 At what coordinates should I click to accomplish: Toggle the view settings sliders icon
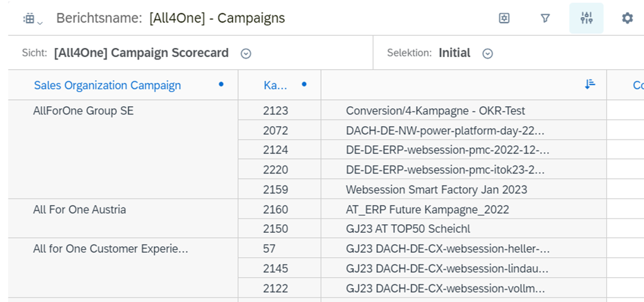586,18
